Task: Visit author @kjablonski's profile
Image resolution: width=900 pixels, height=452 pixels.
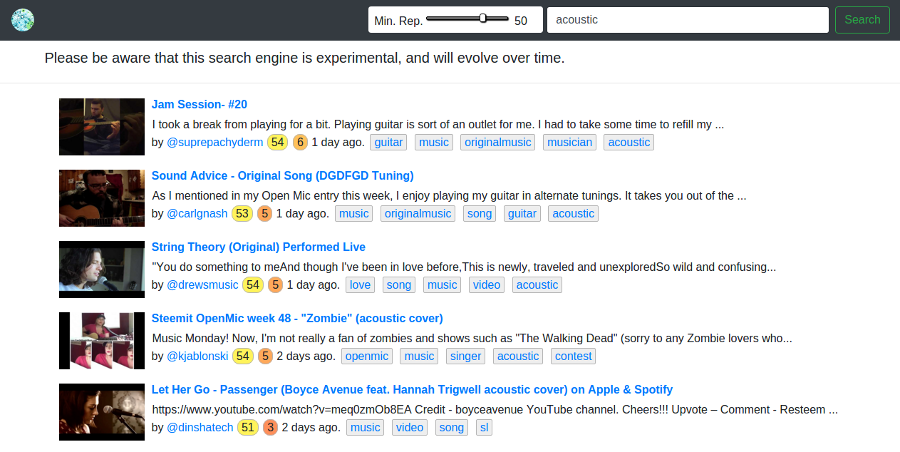Action: (x=197, y=356)
